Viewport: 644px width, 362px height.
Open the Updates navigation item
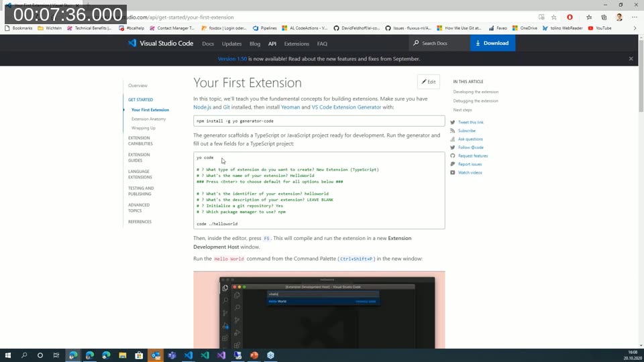[x=231, y=44]
